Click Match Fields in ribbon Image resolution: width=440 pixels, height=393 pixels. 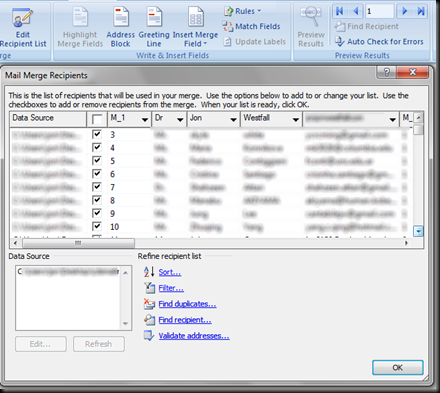click(x=252, y=26)
